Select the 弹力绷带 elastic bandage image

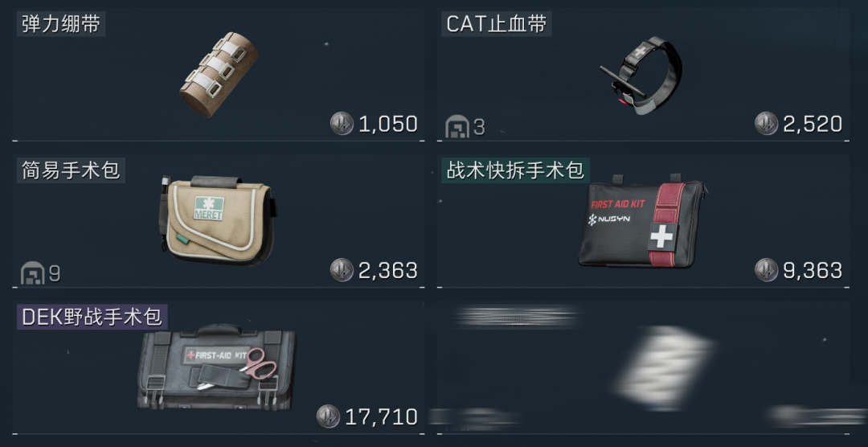(x=219, y=74)
